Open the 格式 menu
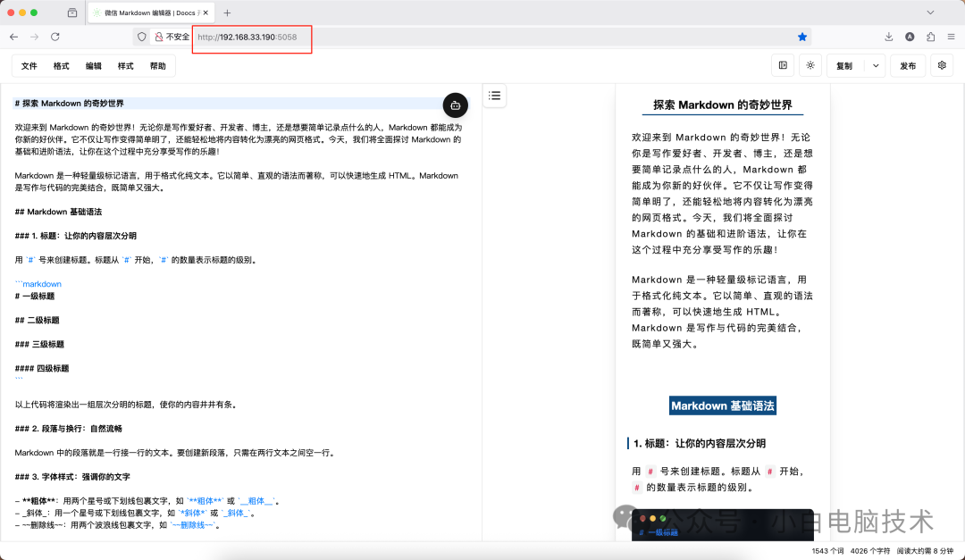This screenshot has width=965, height=560. point(61,66)
